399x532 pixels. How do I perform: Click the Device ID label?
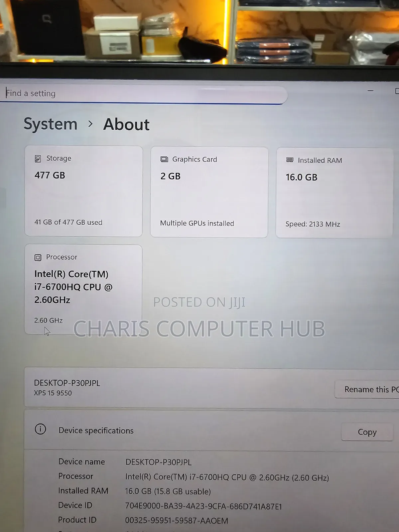(x=75, y=505)
